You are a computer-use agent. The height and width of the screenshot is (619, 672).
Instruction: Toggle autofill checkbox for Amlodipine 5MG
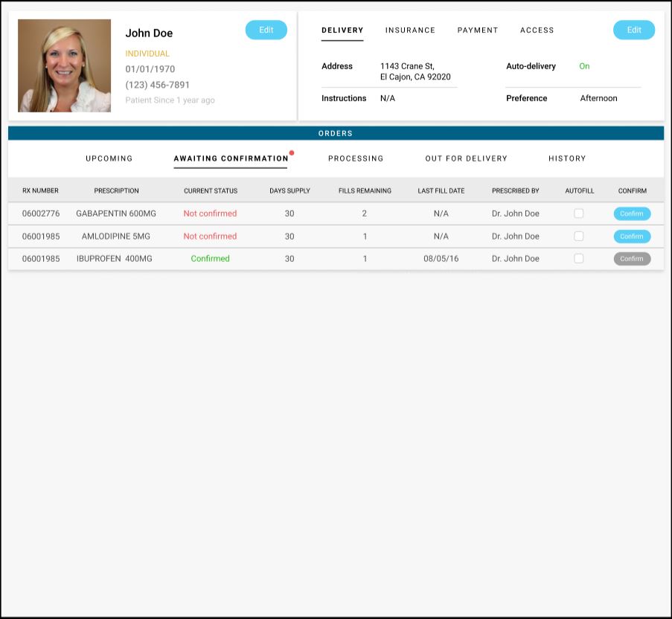click(x=579, y=237)
